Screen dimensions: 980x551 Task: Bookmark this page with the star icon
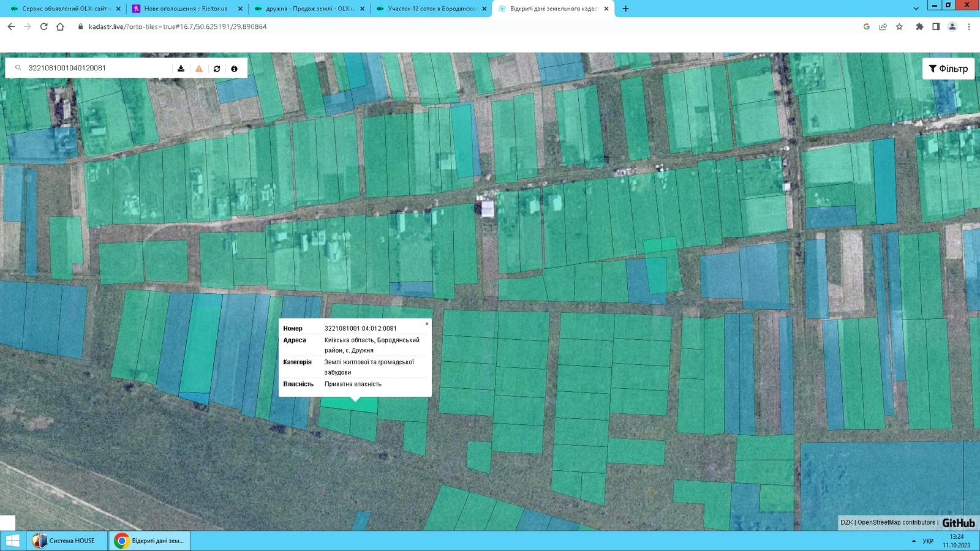pos(899,27)
